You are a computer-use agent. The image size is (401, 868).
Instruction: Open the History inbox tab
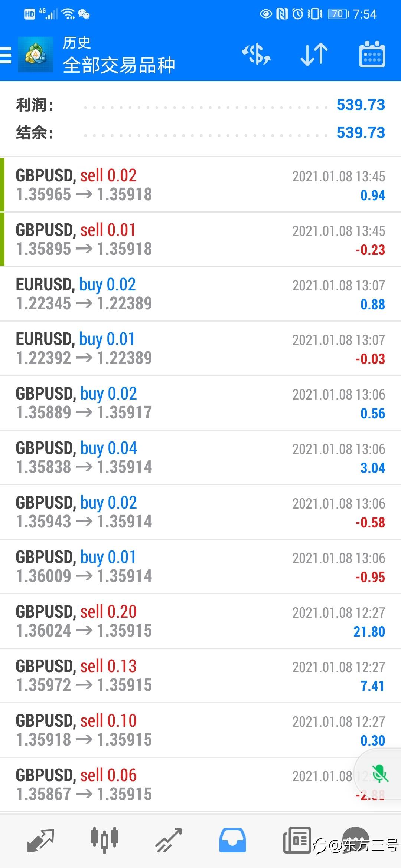click(232, 840)
